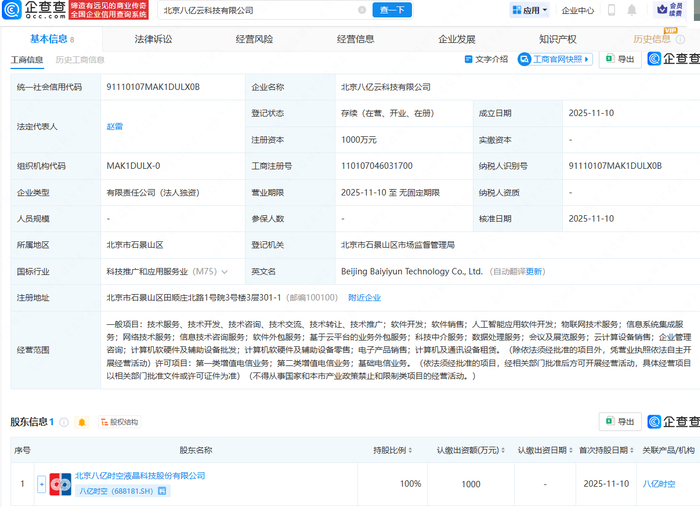Viewport: 700px width, 507px height.
Task: Click the 文字介绍 icon button
Action: [x=487, y=60]
